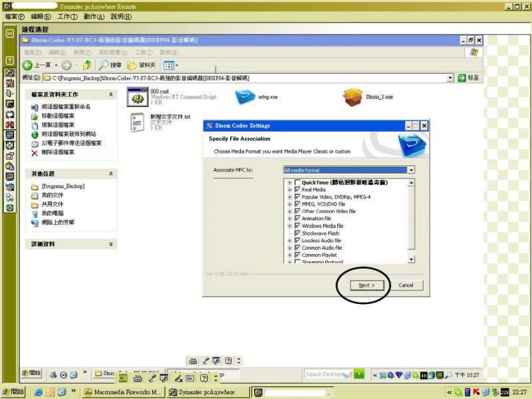Screen dimensions: 532x399
Task: Expand the Common Playlist tree node
Action: (x=290, y=255)
